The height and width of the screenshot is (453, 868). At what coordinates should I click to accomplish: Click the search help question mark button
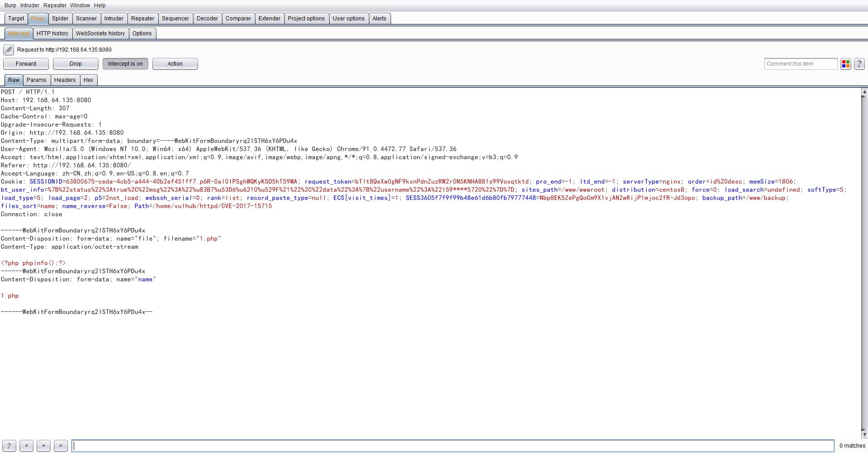(9, 446)
